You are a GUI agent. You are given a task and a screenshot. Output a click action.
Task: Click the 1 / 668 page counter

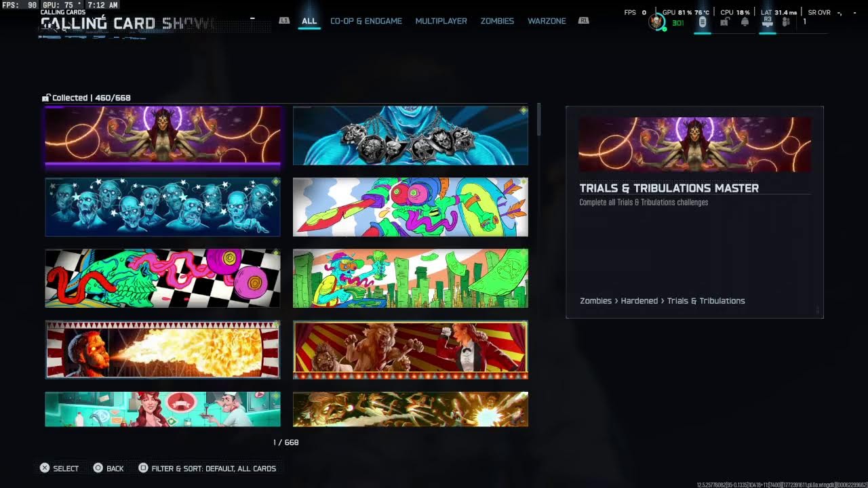pyautogui.click(x=286, y=443)
